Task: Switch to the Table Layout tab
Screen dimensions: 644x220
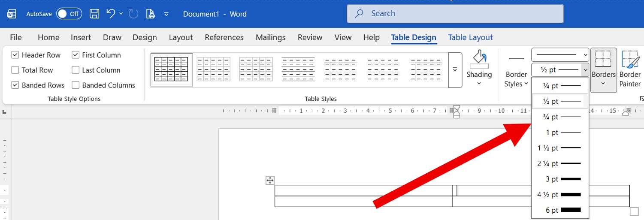Action: pyautogui.click(x=470, y=37)
